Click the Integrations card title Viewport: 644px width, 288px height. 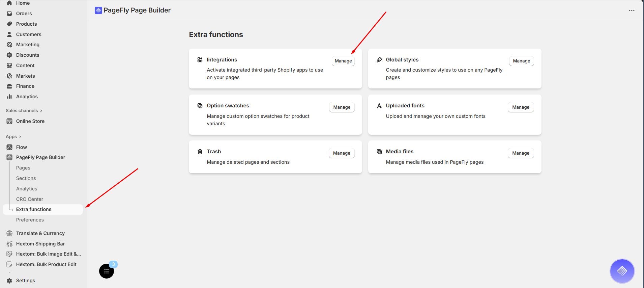(222, 60)
